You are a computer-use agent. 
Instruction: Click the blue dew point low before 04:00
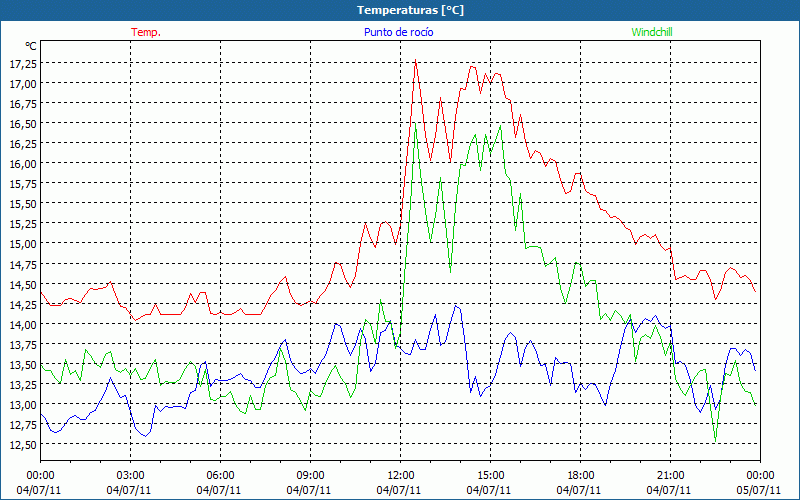tap(145, 436)
